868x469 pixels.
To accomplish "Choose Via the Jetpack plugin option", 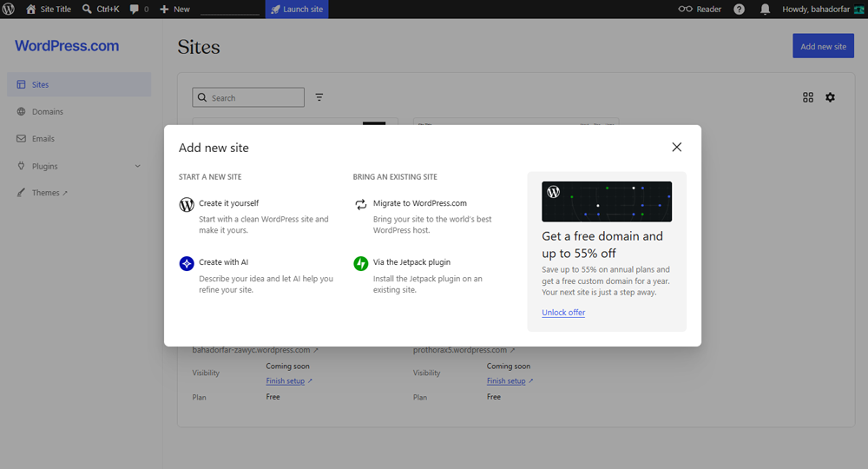I will click(x=432, y=275).
